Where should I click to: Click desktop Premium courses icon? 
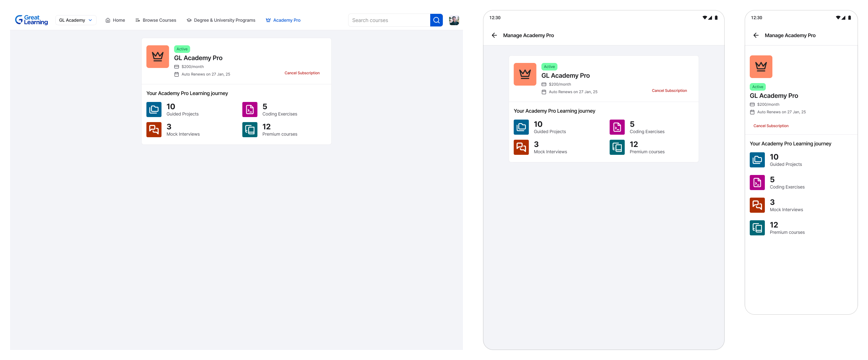[x=250, y=130]
